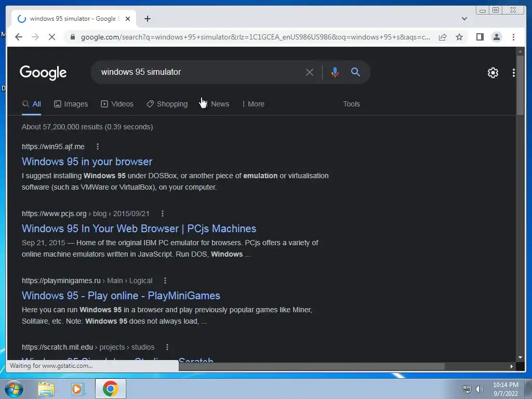Viewport: 532px width, 399px height.
Task: Open a new tab with the plus button
Action: (x=147, y=19)
